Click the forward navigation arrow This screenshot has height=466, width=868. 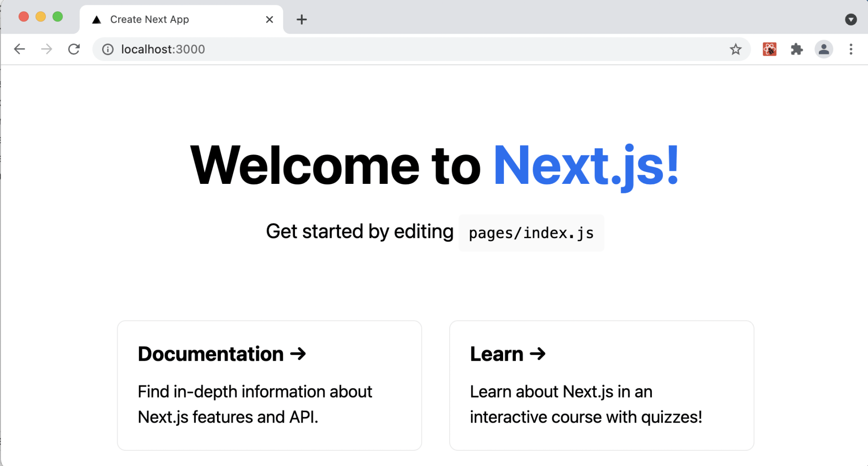pyautogui.click(x=46, y=49)
